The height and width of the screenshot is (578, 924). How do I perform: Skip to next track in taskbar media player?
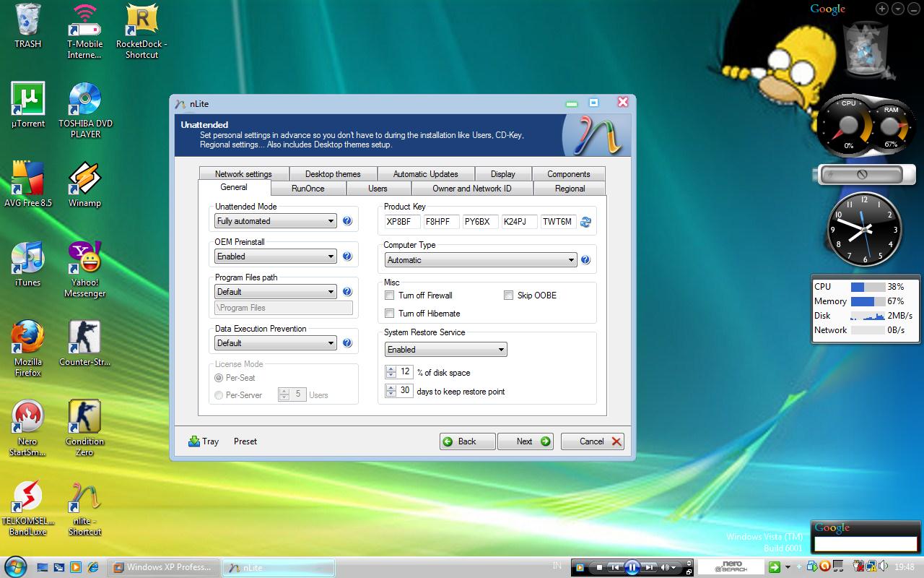coord(650,568)
